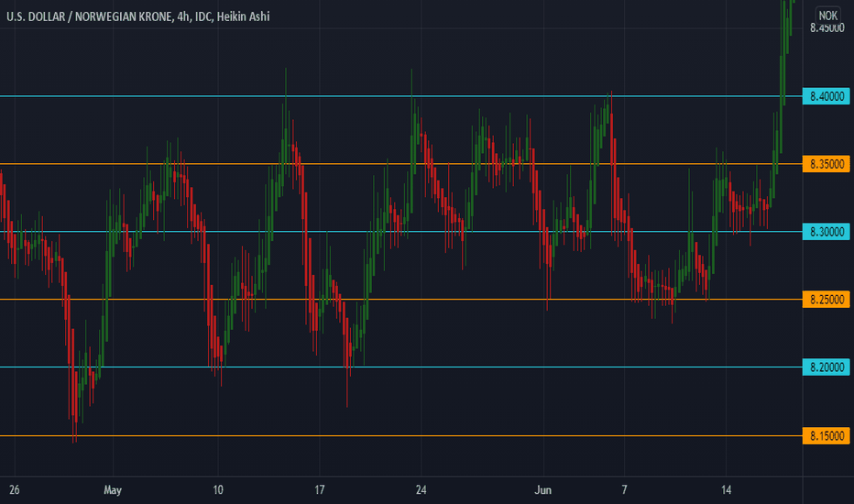
Task: Click the 8.35000 orange price label
Action: pos(826,164)
